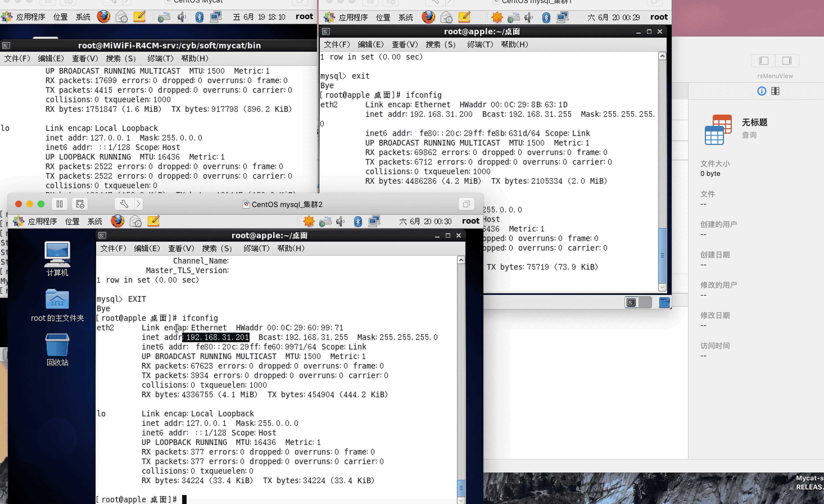Click the pause VM button in mysql_集群2 window
824x504 pixels.
[x=60, y=204]
